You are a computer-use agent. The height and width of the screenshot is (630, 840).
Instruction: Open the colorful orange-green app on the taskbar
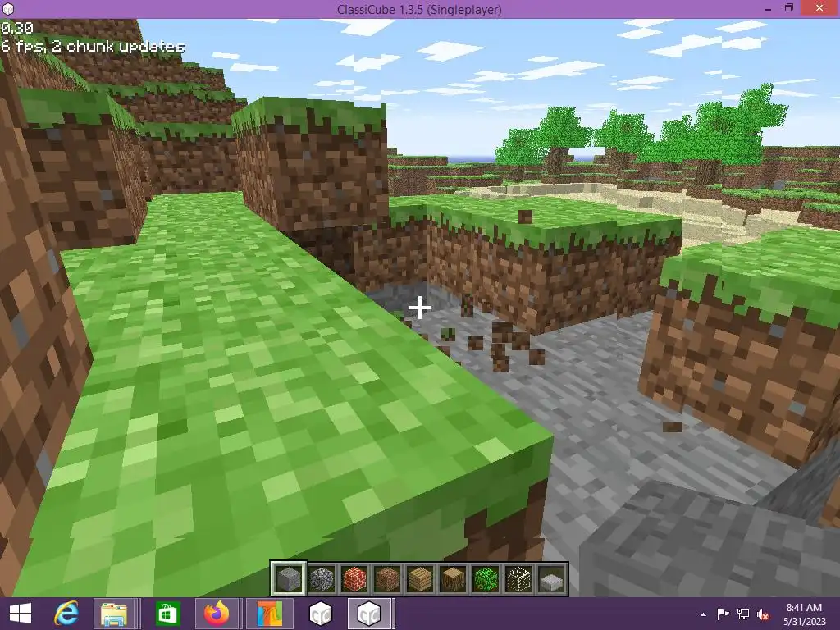[269, 614]
